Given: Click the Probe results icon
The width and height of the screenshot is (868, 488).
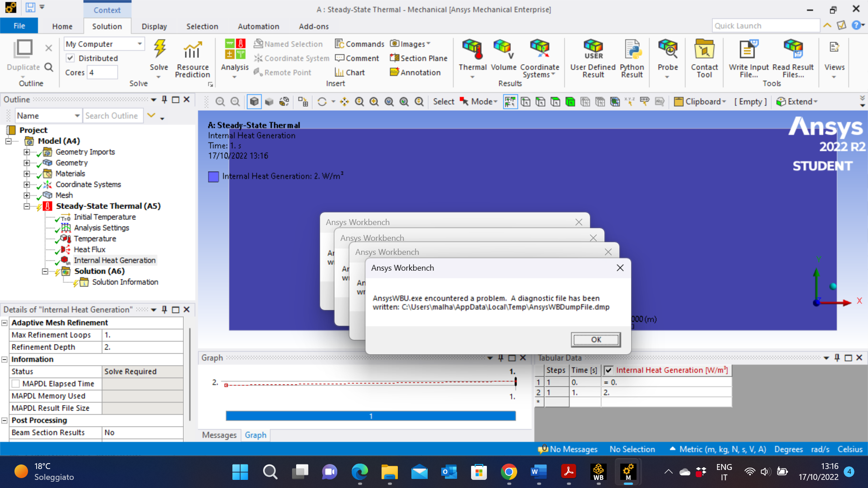Looking at the screenshot, I should (667, 50).
